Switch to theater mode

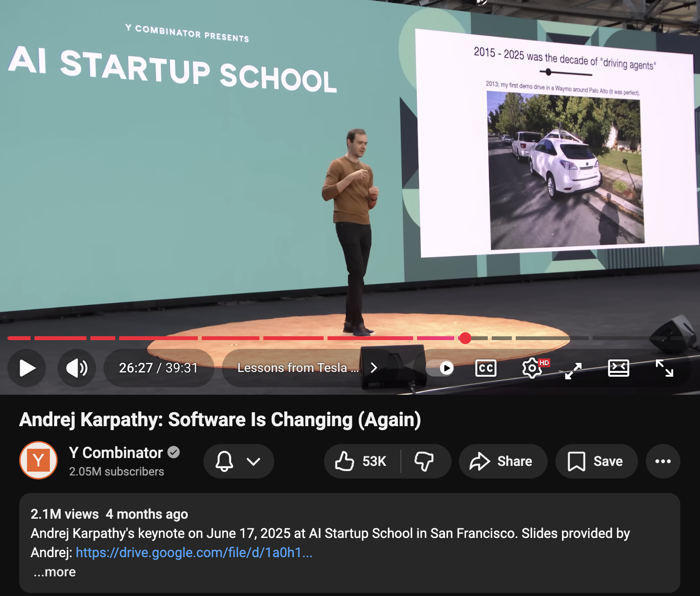[618, 368]
